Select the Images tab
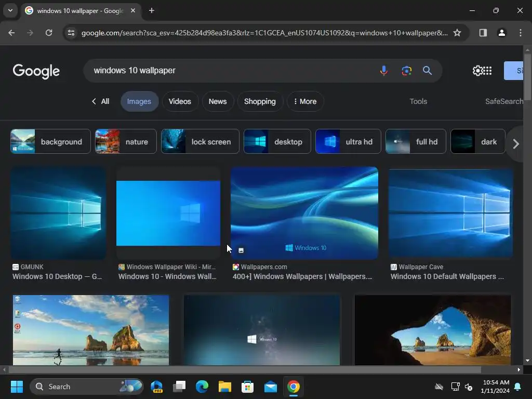Screen dimensions: 532x399 [139, 101]
